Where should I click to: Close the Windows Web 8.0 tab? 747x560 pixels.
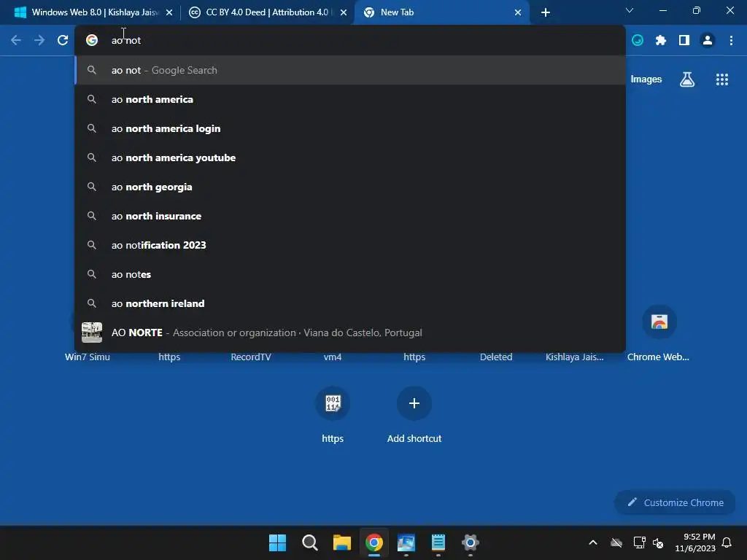pos(169,13)
